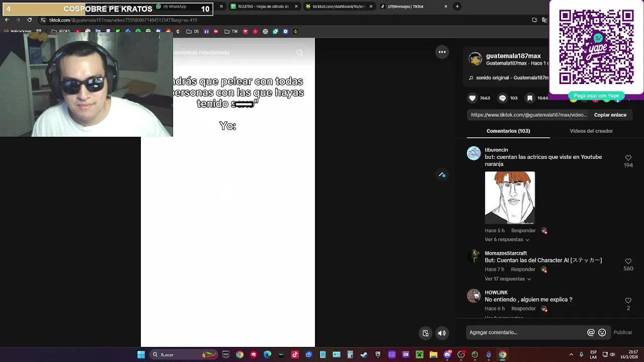Switch to Videos del creador tab
The height and width of the screenshot is (362, 644).
[x=591, y=131]
